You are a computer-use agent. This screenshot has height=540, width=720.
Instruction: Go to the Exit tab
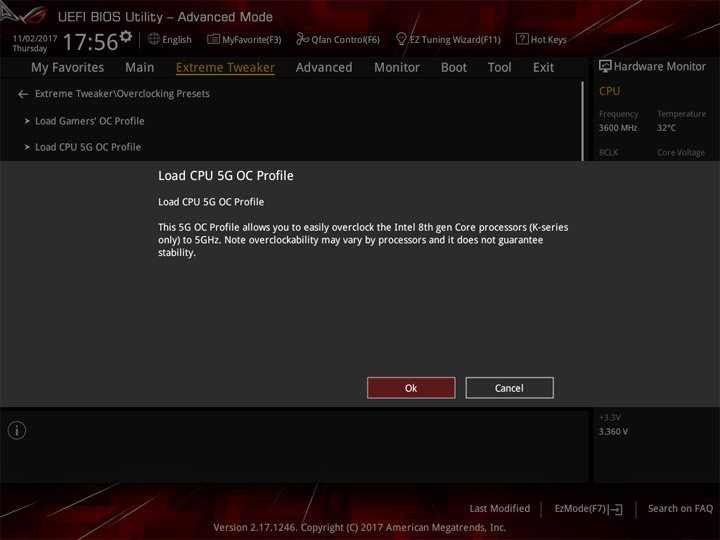coord(543,68)
